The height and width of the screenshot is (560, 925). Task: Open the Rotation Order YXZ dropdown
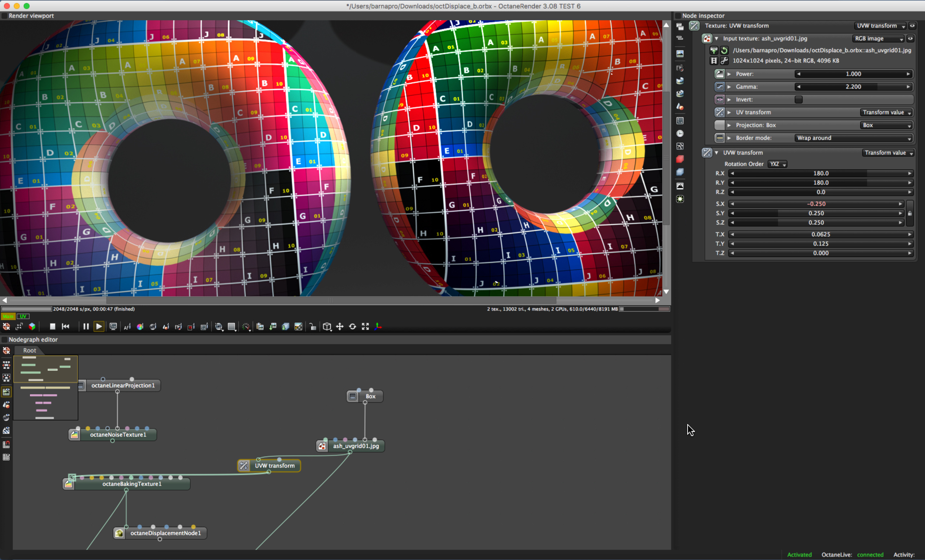(777, 164)
